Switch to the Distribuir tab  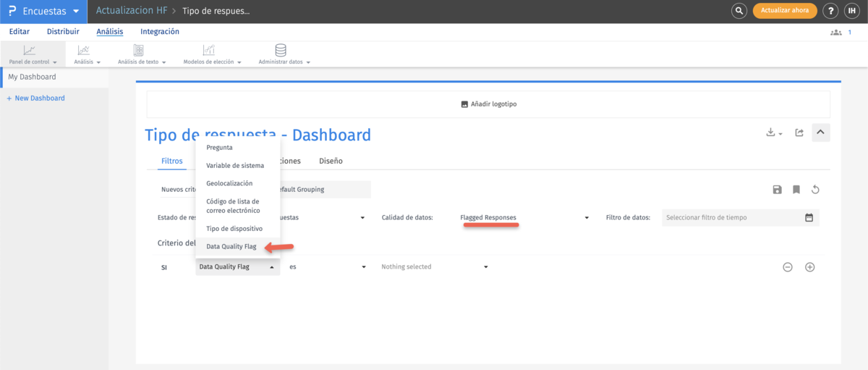[x=63, y=32]
